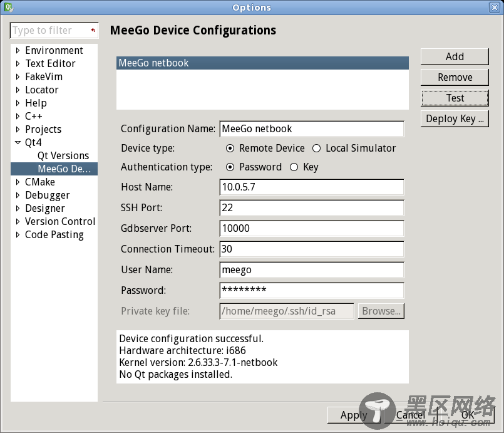Select the MeeGo De... tree item
This screenshot has height=433, width=504.
tap(54, 169)
